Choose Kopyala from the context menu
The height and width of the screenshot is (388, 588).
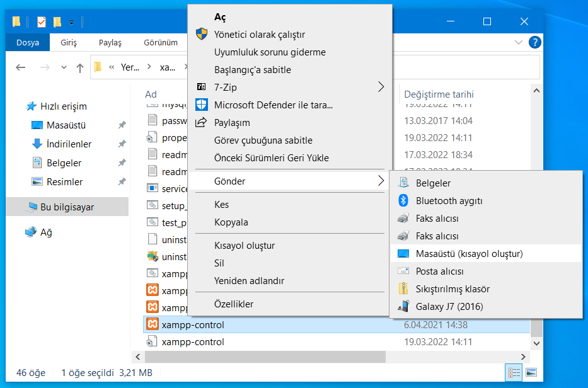pyautogui.click(x=290, y=222)
